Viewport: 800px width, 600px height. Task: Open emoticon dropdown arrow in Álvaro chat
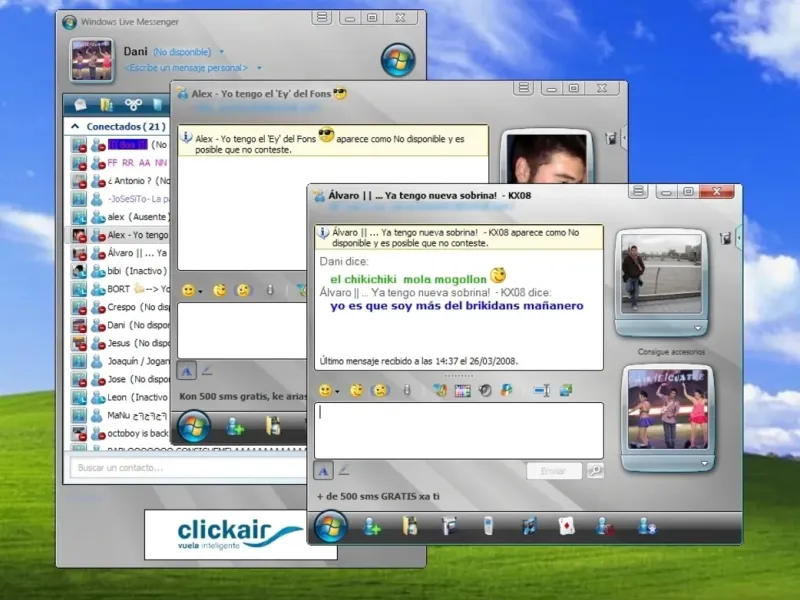tap(337, 392)
